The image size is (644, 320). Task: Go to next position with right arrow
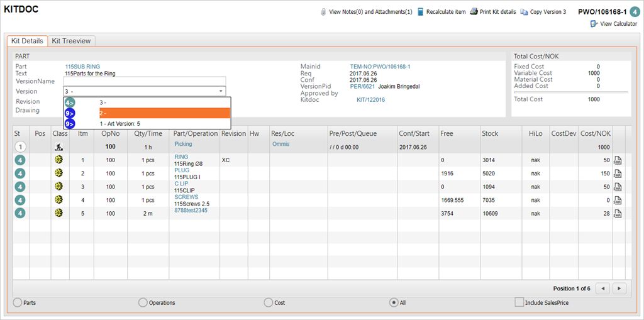[619, 289]
